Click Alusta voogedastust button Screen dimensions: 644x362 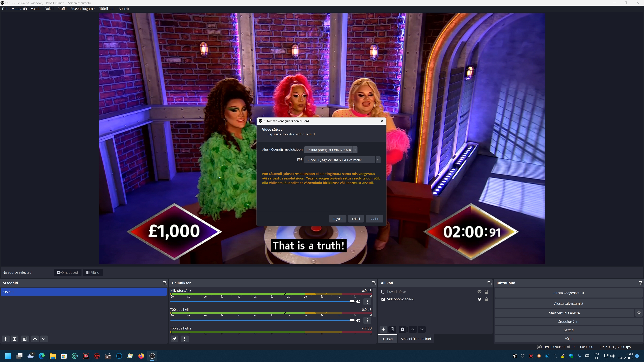pyautogui.click(x=568, y=293)
